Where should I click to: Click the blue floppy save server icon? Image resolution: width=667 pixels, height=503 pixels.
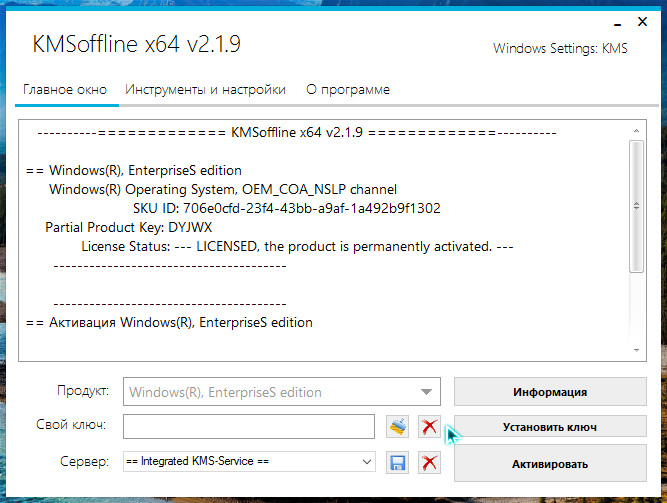[x=399, y=462]
